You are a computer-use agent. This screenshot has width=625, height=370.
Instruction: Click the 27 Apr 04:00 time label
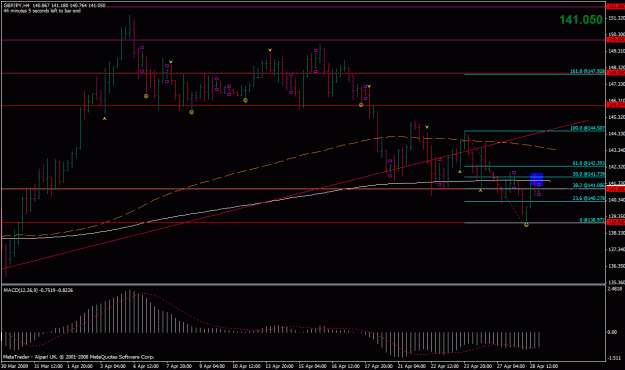tap(511, 366)
